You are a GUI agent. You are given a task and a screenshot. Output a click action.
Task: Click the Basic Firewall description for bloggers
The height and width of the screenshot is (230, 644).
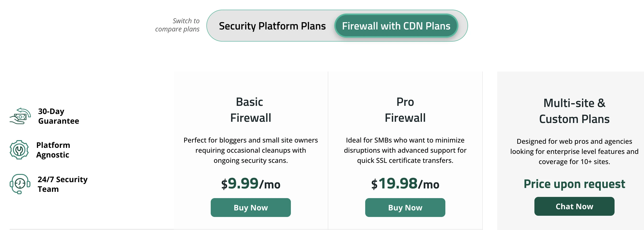pos(251,150)
